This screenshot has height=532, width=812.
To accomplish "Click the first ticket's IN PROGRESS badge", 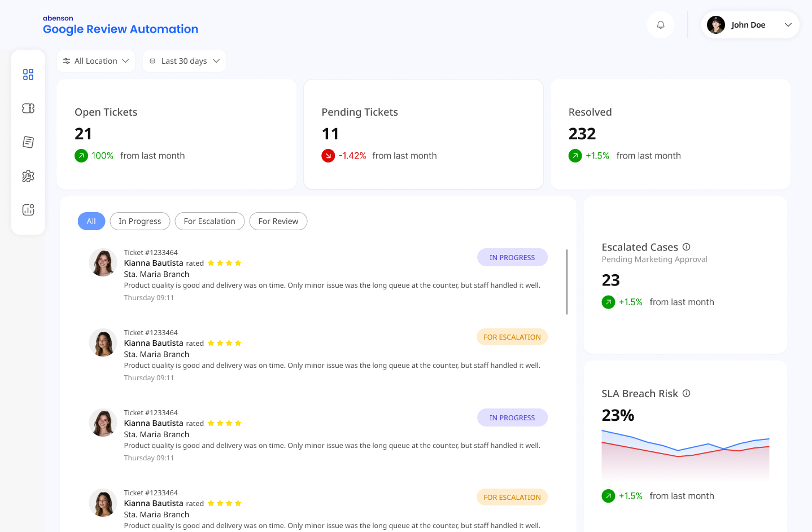I will point(512,257).
